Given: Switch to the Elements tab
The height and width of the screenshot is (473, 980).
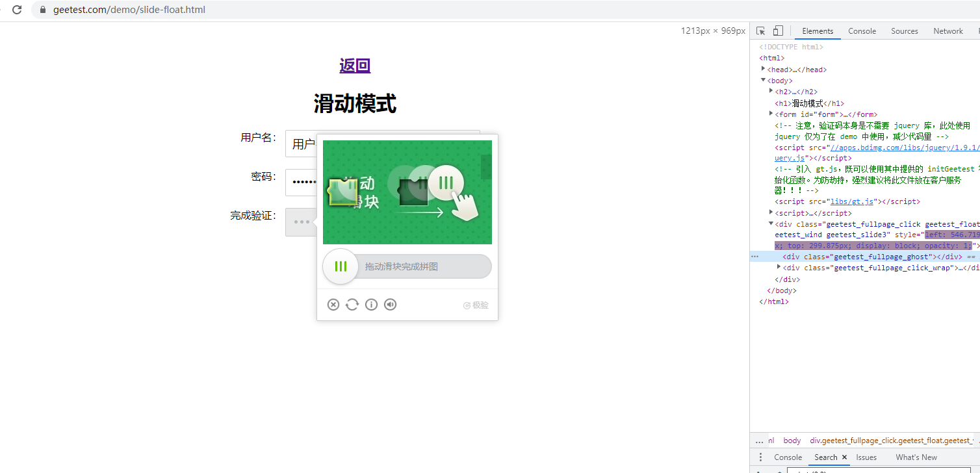Looking at the screenshot, I should pyautogui.click(x=818, y=31).
